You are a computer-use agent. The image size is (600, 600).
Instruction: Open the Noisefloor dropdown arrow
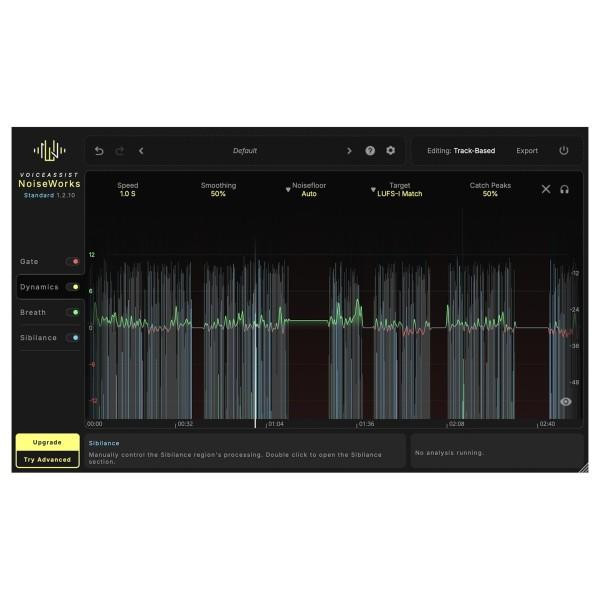pos(288,189)
